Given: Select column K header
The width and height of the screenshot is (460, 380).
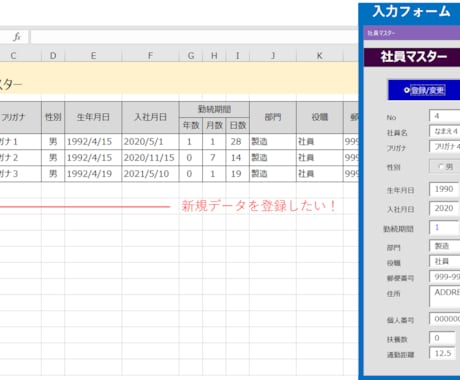Looking at the screenshot, I should 319,56.
